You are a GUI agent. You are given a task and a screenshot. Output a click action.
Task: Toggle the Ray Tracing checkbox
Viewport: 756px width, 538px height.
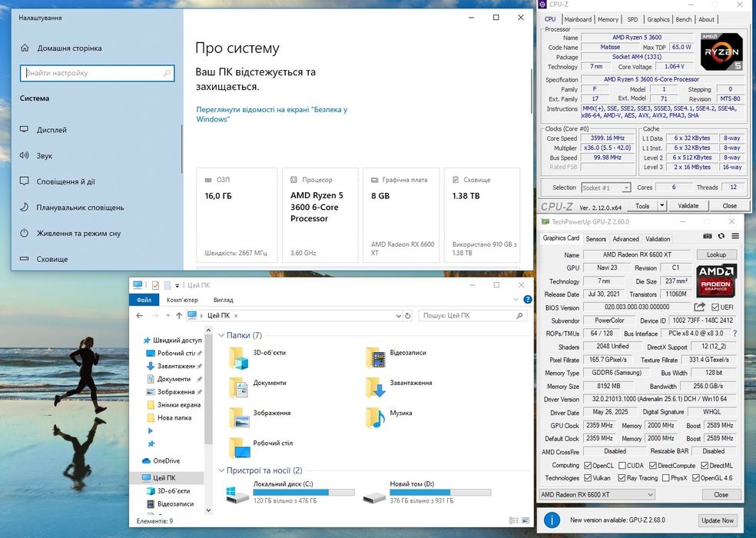tap(622, 478)
